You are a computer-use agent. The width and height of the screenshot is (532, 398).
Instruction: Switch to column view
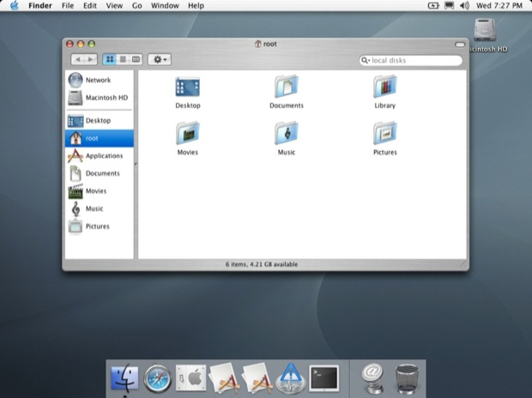pyautogui.click(x=136, y=59)
